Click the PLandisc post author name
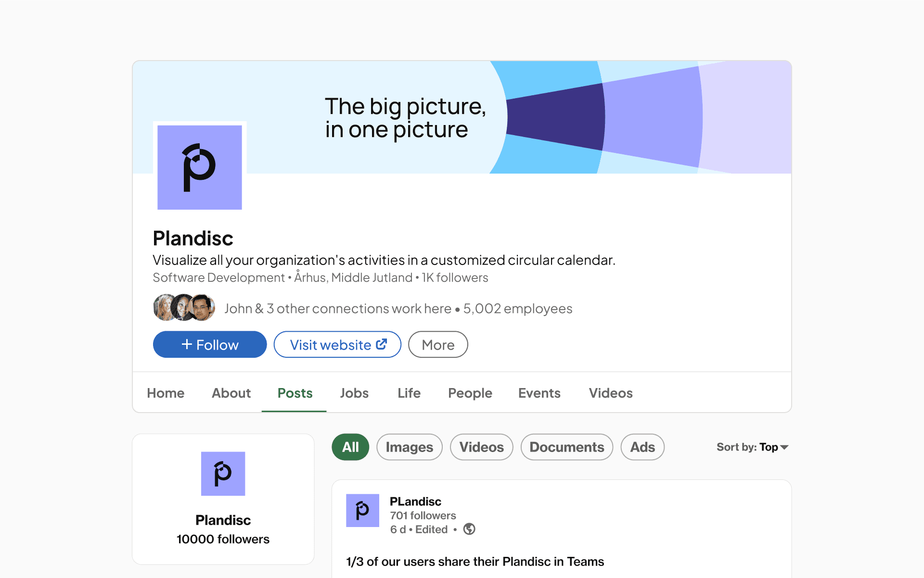This screenshot has width=924, height=578. pos(415,502)
